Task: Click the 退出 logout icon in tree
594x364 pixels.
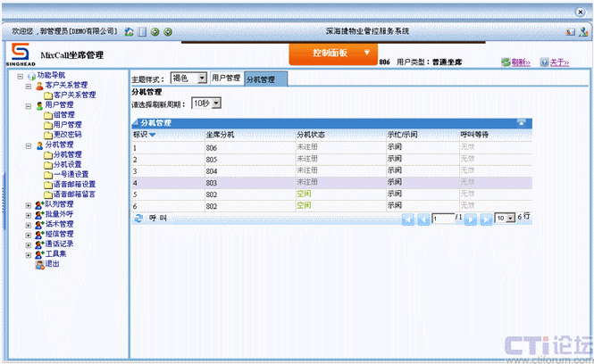Action: 39,264
